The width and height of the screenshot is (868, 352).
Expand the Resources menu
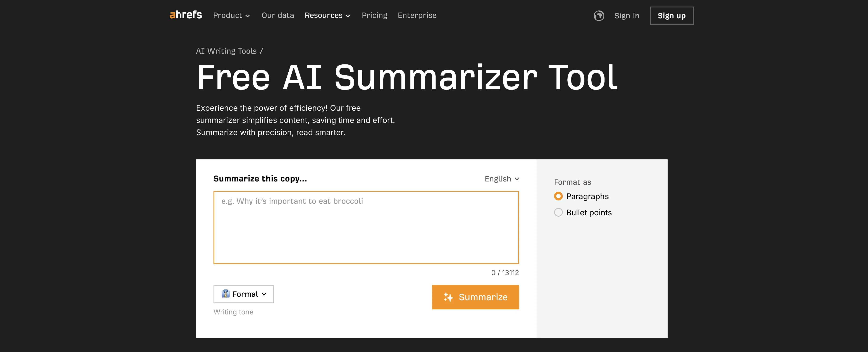coord(327,16)
